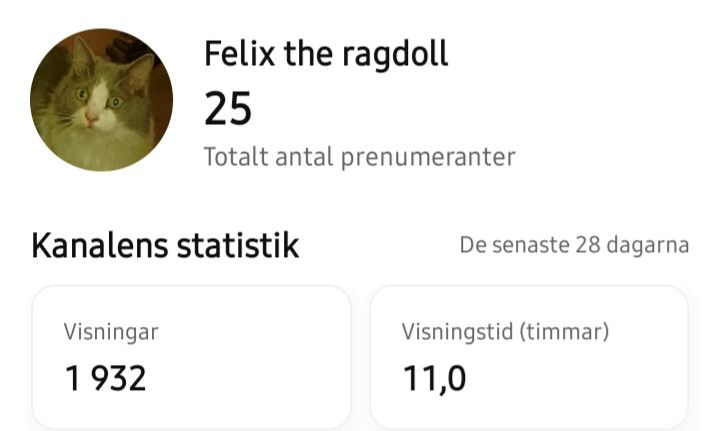719x431 pixels.
Task: Click the word prenumeranter under subscriber count
Action: 428,157
